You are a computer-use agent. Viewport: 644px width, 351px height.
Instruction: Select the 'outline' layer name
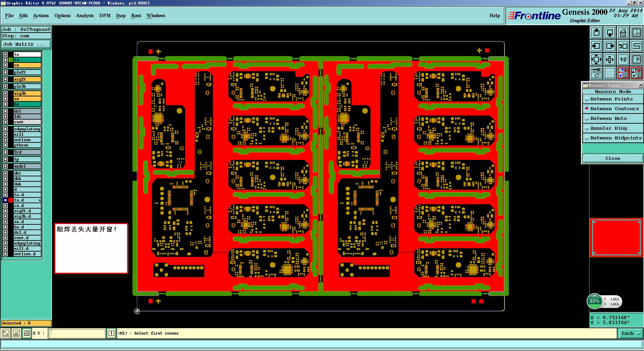[x=27, y=140]
